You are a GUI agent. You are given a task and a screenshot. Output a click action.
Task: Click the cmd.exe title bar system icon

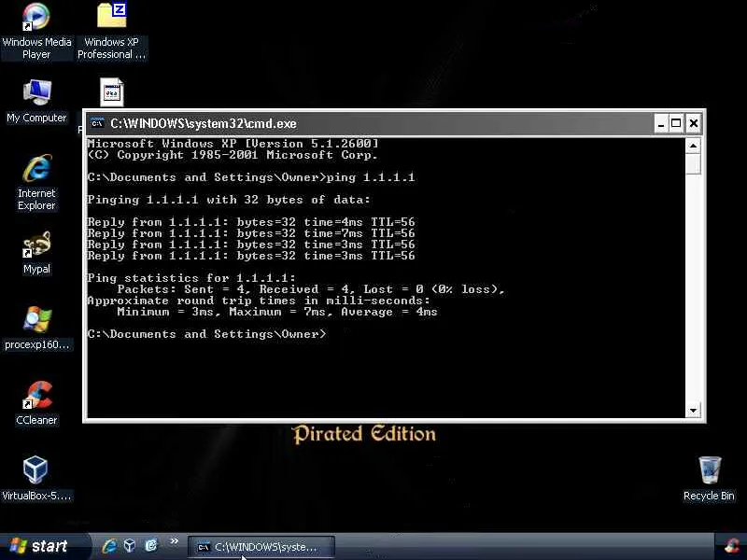[97, 123]
